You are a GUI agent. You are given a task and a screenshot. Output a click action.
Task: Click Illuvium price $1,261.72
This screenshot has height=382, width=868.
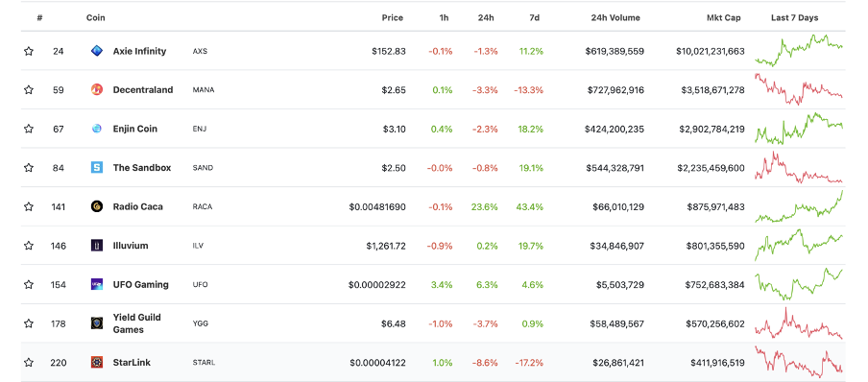tap(386, 246)
